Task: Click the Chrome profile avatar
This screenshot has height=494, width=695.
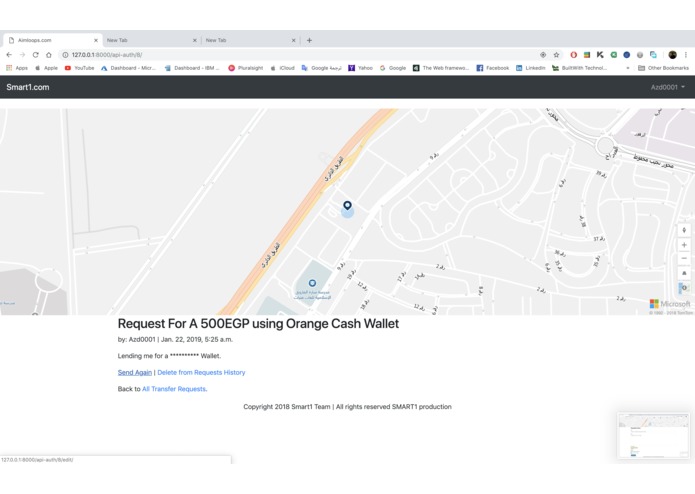Action: [672, 55]
